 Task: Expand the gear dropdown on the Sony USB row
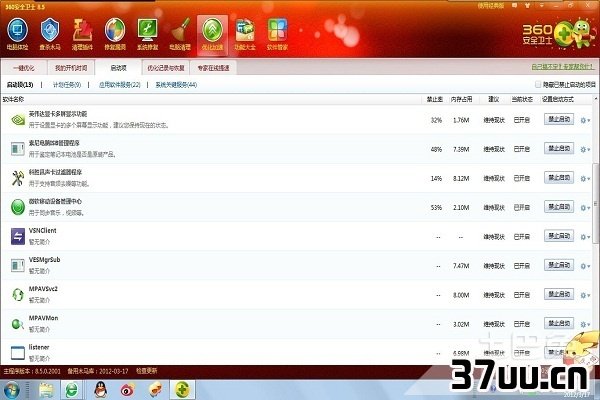[x=585, y=149]
